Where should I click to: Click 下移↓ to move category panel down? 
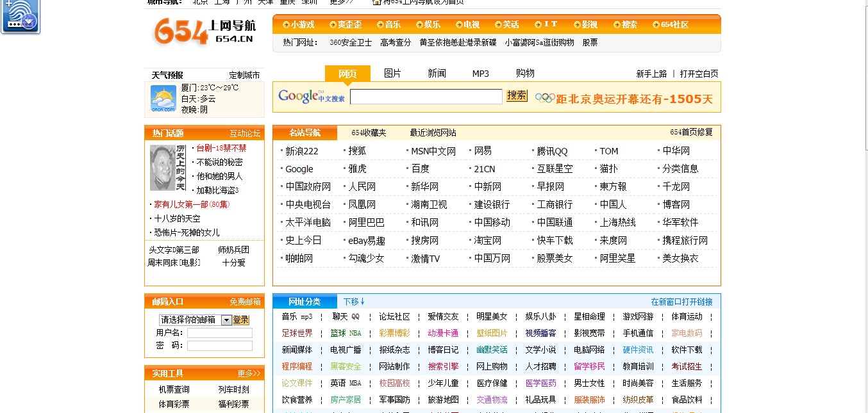(354, 302)
